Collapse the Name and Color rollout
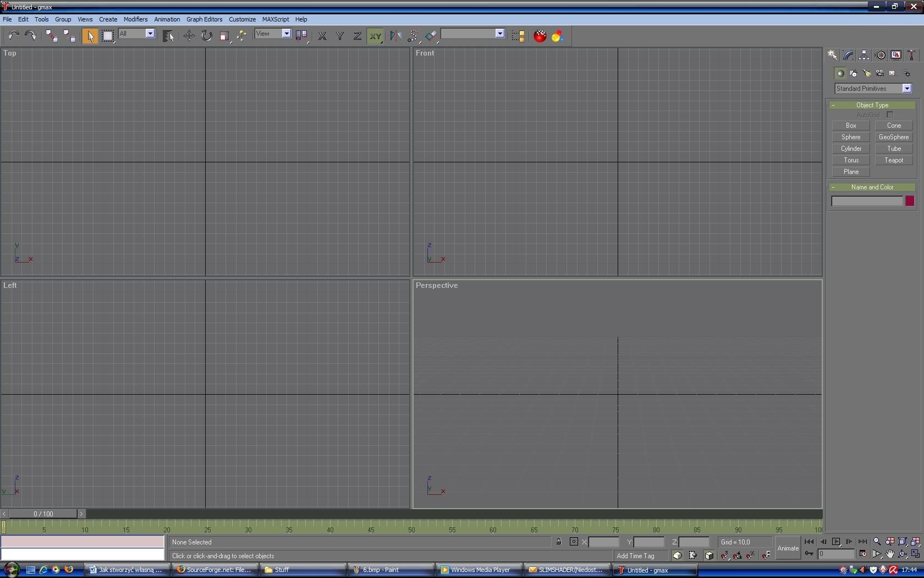The image size is (924, 578). click(x=872, y=187)
